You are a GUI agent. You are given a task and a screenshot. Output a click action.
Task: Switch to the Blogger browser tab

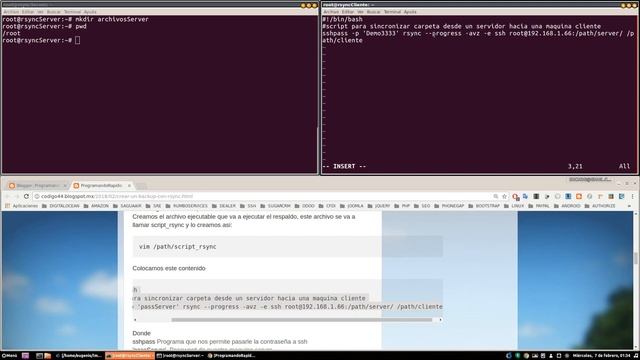(37, 186)
